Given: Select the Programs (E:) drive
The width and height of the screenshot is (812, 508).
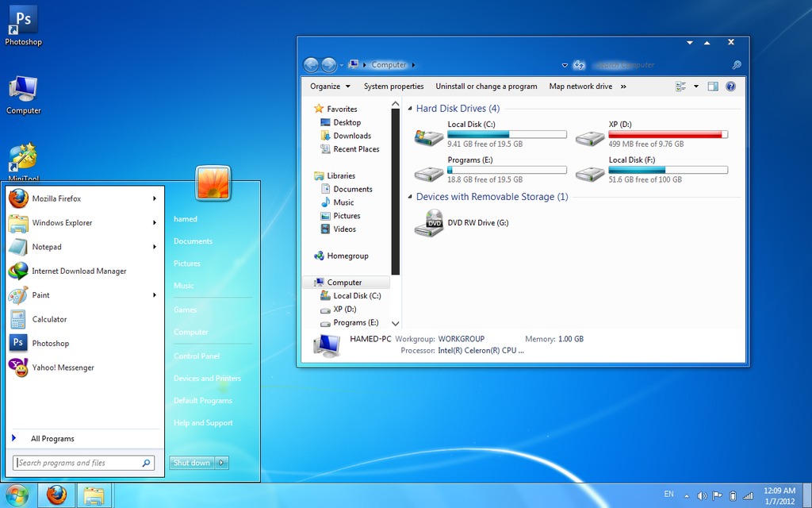Looking at the screenshot, I should pos(490,170).
